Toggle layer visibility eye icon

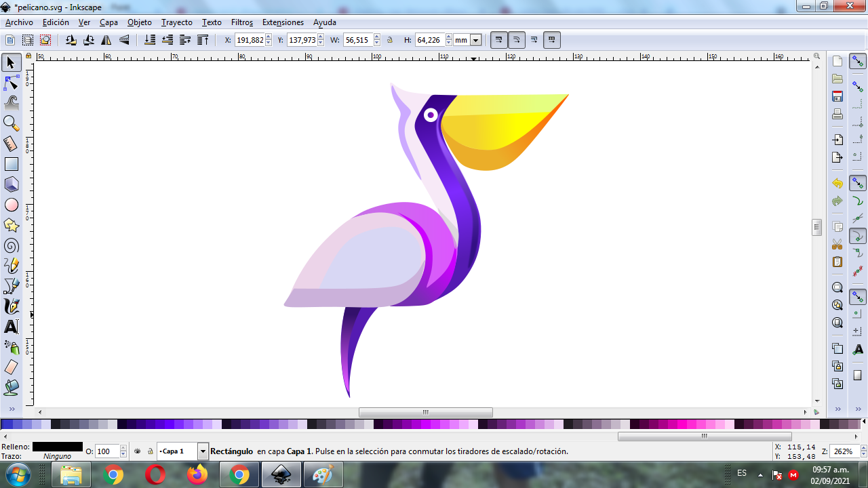pyautogui.click(x=138, y=451)
